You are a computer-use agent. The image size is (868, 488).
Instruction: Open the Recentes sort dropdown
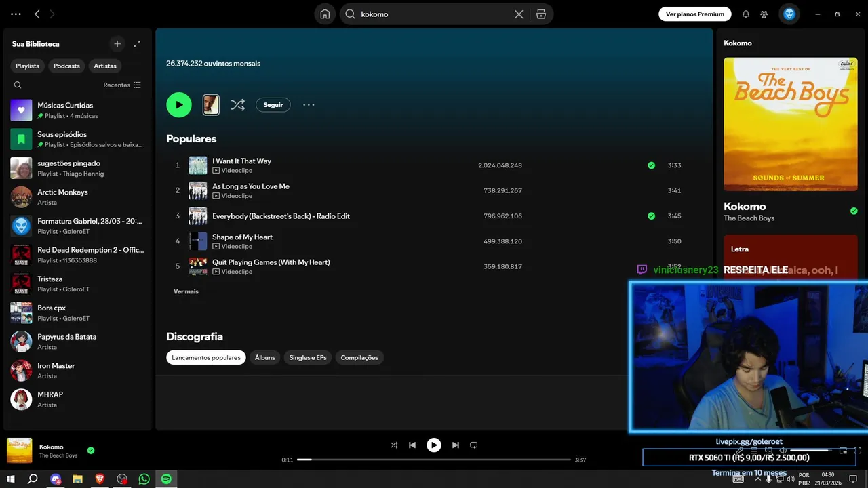coord(122,85)
